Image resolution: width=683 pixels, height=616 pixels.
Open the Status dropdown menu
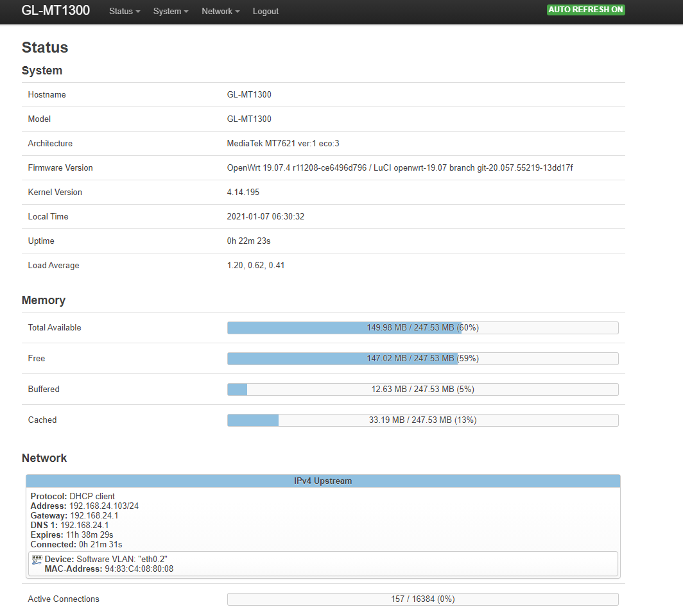[x=125, y=12]
